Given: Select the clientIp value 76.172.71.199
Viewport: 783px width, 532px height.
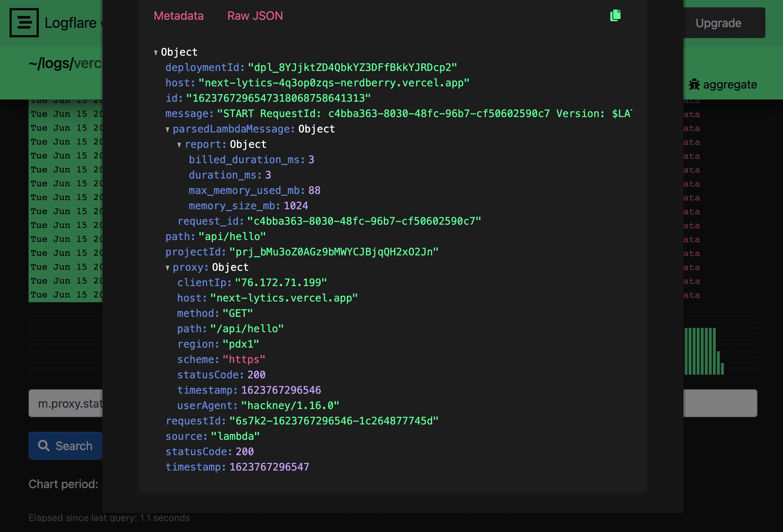Looking at the screenshot, I should pos(281,283).
